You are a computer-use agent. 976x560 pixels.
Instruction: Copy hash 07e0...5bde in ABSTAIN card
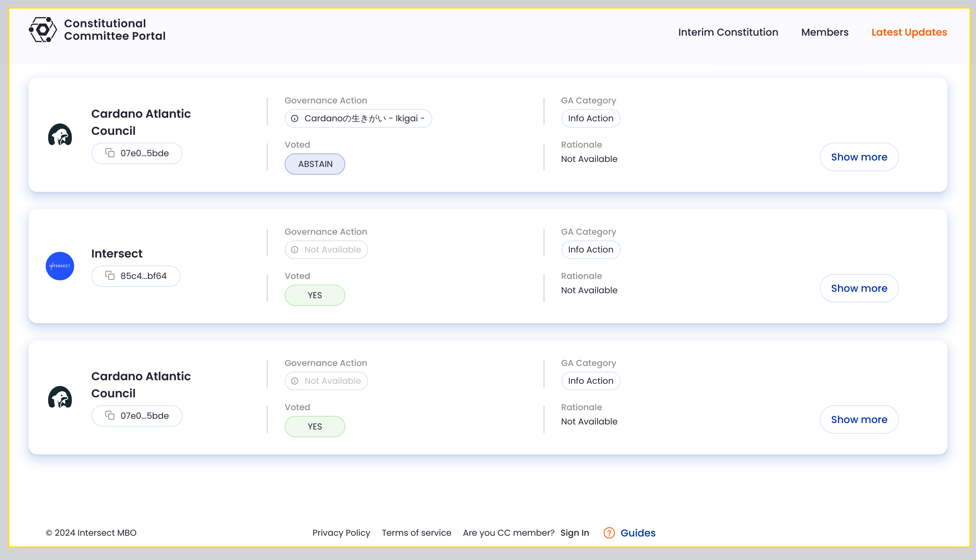click(110, 153)
